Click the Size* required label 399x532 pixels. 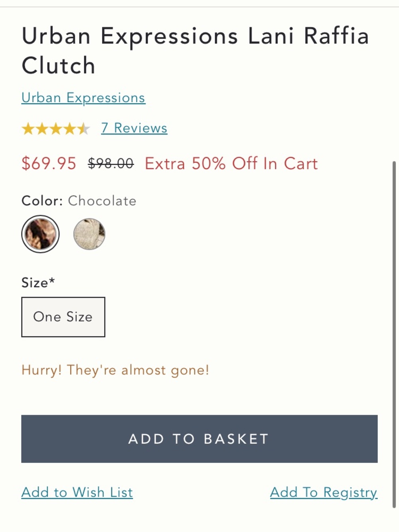[38, 283]
